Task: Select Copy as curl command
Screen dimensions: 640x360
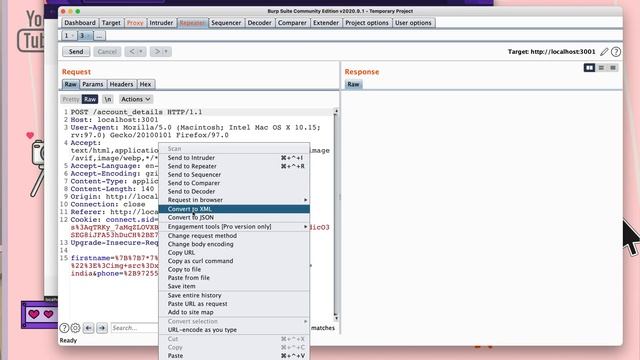Action: click(x=234, y=261)
